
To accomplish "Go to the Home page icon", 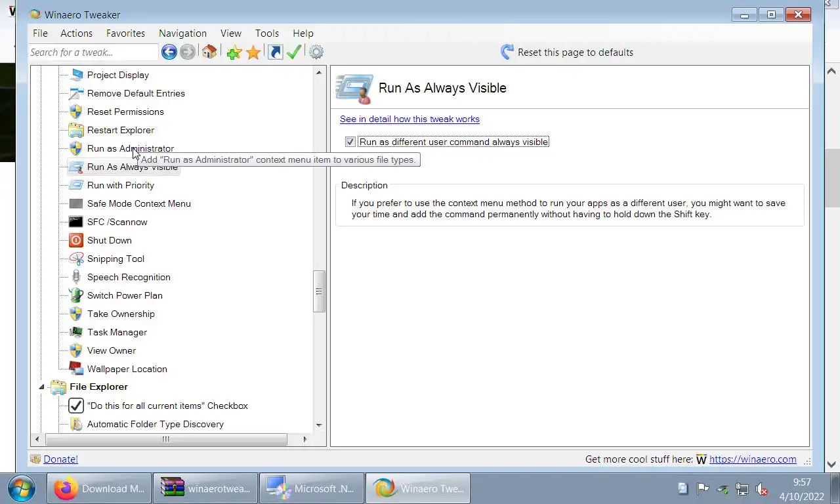I will click(x=209, y=52).
